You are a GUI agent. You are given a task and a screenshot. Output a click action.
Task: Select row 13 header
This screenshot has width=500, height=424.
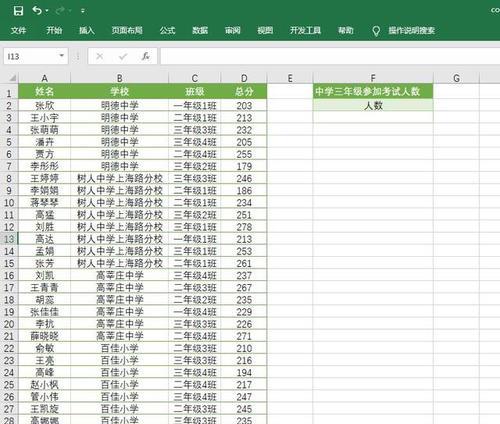[9, 239]
